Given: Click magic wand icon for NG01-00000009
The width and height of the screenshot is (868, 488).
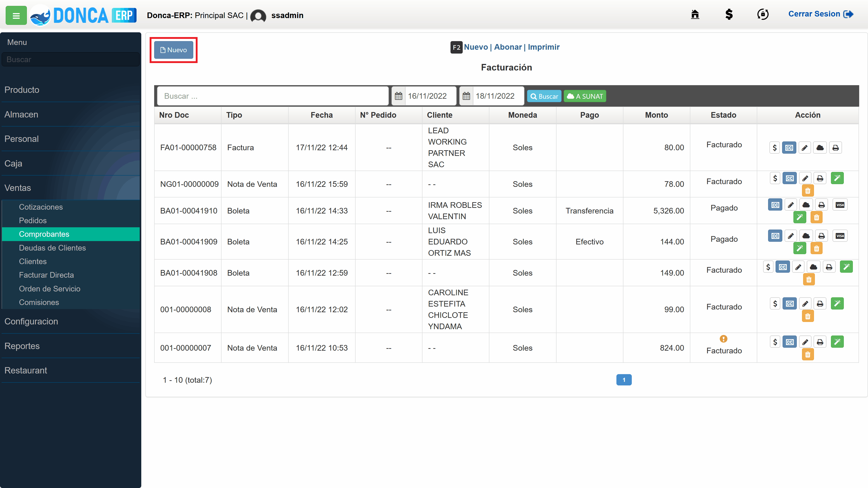Looking at the screenshot, I should click(x=837, y=178).
